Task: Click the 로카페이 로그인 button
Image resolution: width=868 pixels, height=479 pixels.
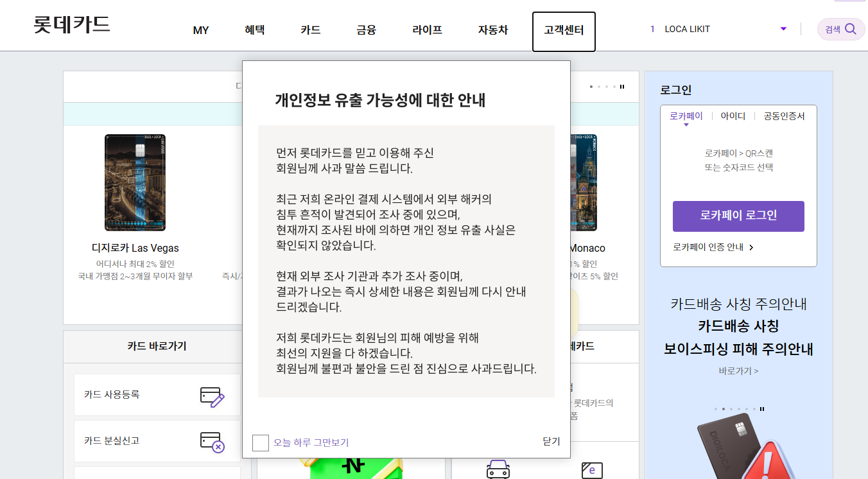Action: point(738,216)
